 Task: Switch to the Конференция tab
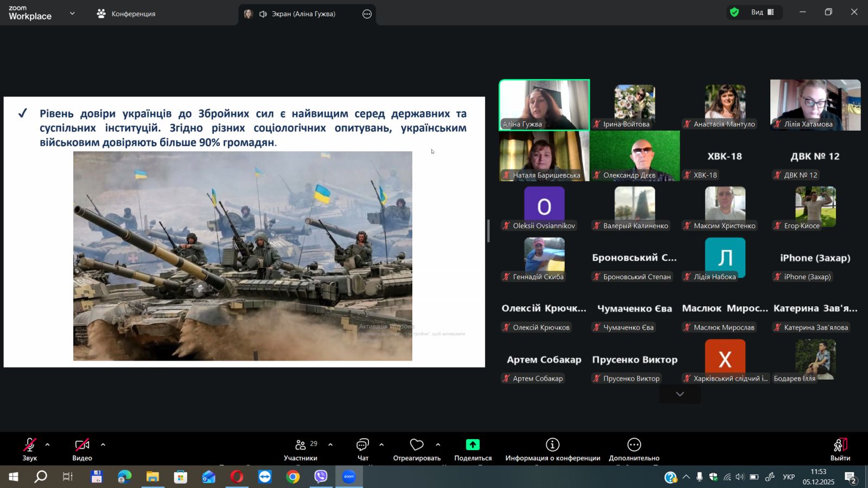point(126,14)
